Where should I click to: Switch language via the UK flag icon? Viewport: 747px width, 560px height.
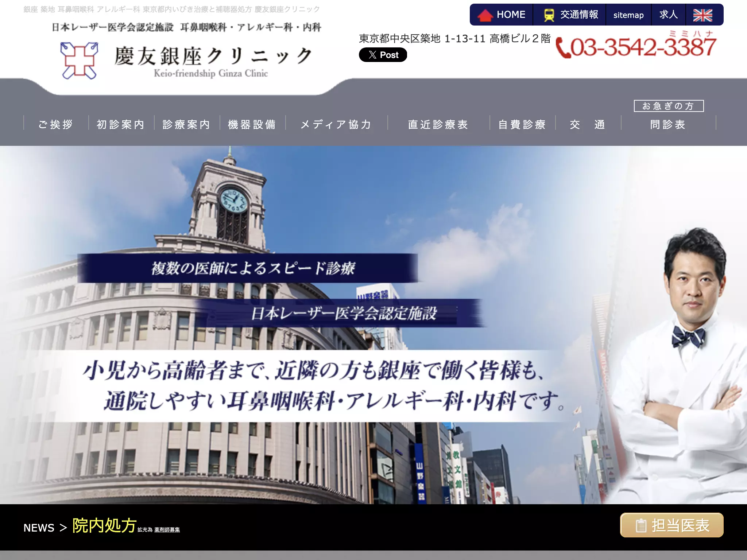click(x=703, y=15)
